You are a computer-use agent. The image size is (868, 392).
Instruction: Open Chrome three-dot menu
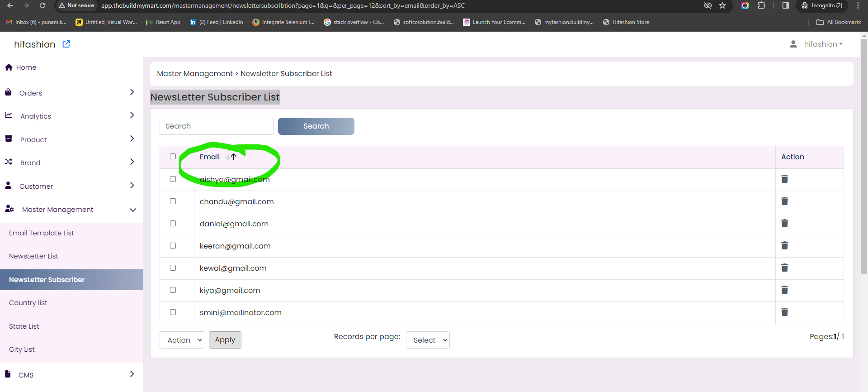tap(858, 5)
